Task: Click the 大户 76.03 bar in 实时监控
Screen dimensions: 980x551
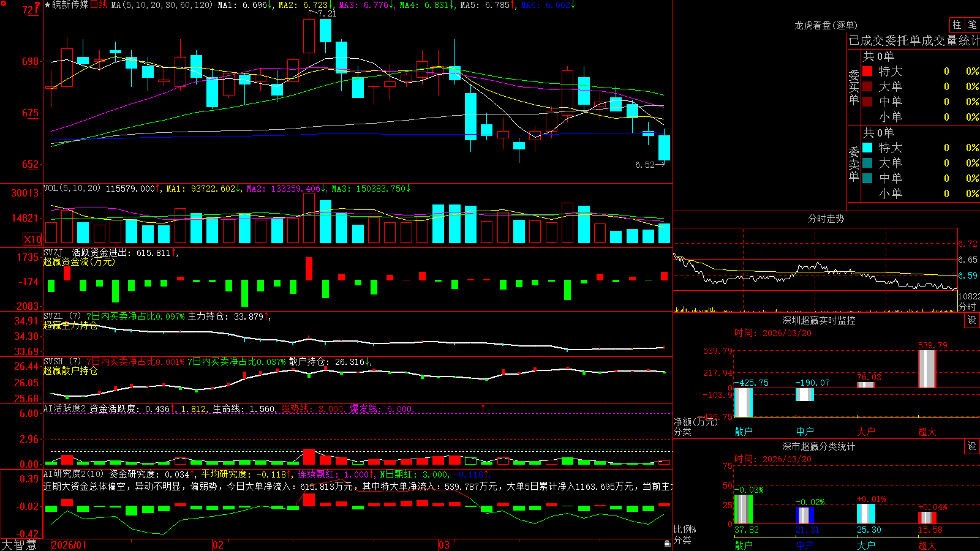Action: 866,384
